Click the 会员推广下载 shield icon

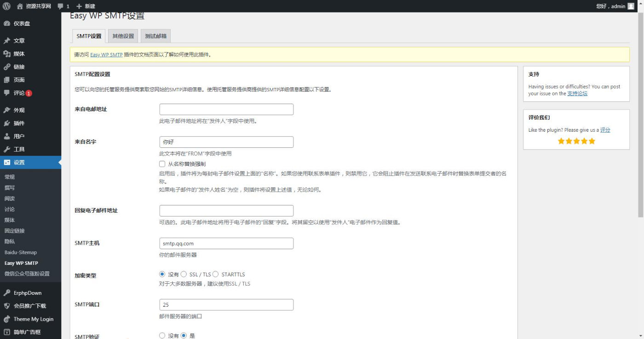[7, 306]
